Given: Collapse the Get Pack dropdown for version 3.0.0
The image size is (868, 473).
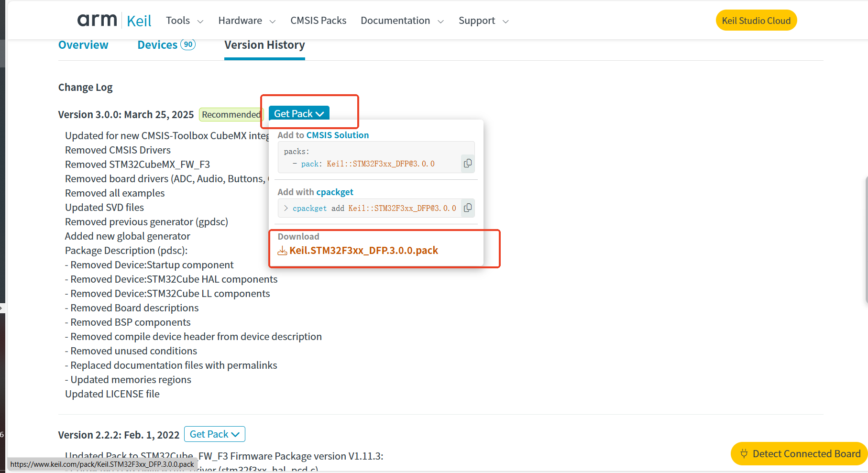Looking at the screenshot, I should [299, 113].
